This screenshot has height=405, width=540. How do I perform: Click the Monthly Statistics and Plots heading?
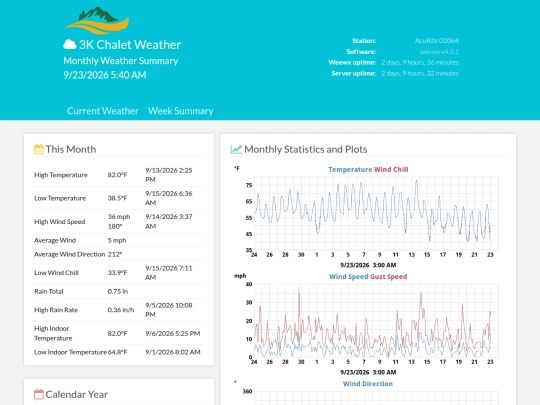click(306, 149)
